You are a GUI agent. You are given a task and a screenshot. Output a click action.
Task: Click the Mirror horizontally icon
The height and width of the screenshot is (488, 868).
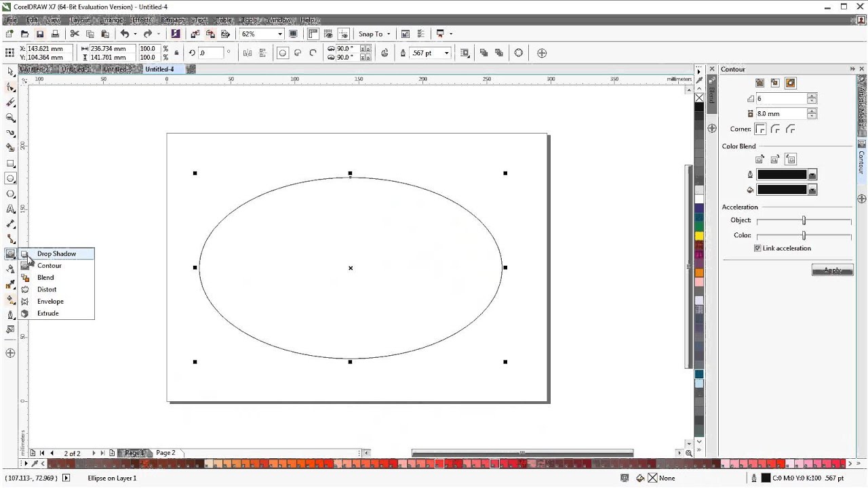pos(248,53)
